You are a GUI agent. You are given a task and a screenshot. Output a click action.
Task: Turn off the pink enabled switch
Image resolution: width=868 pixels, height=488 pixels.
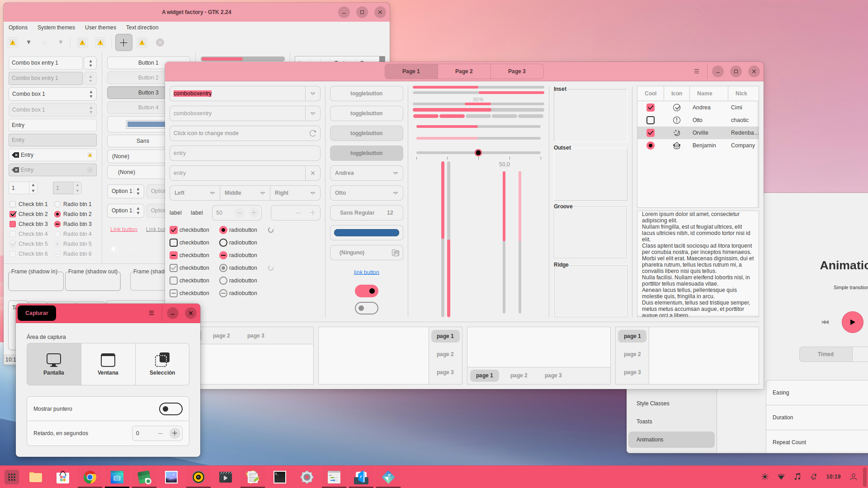367,291
